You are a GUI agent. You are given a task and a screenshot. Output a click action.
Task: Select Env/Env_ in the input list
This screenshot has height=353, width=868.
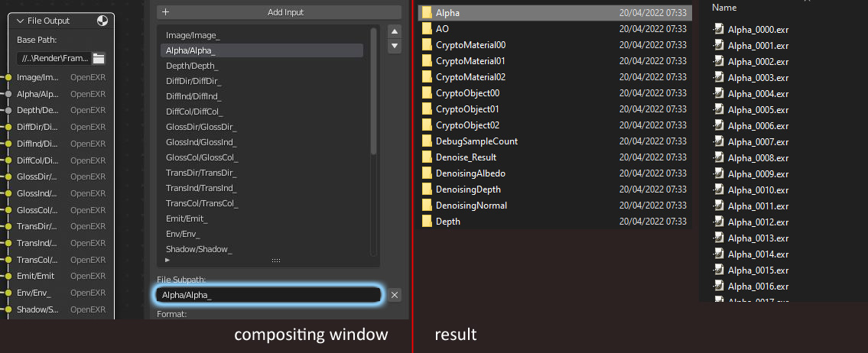tap(262, 234)
